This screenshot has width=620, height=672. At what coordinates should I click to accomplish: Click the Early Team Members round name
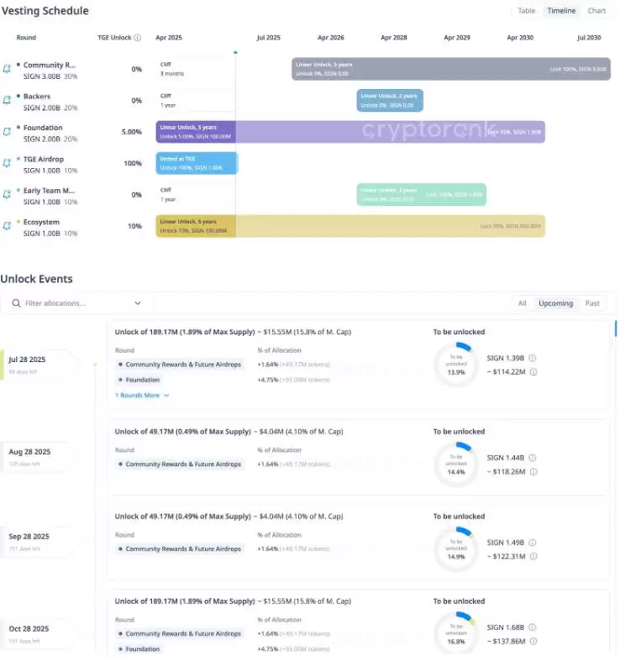pos(50,191)
